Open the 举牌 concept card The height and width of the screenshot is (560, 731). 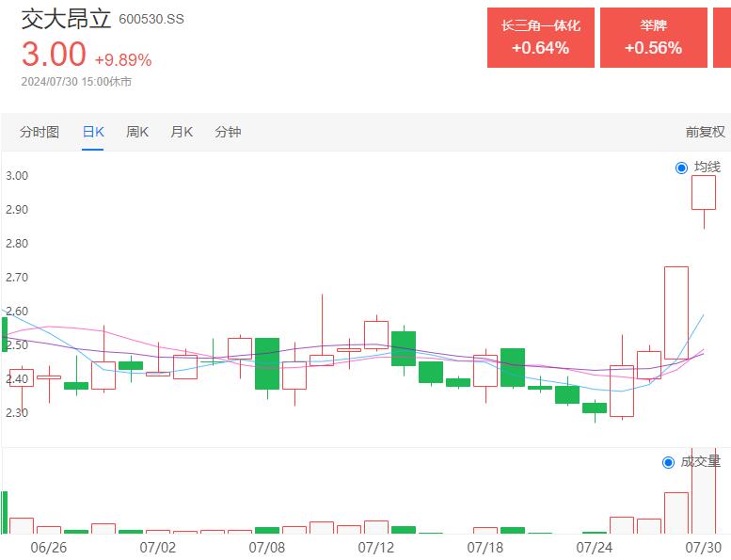click(653, 38)
